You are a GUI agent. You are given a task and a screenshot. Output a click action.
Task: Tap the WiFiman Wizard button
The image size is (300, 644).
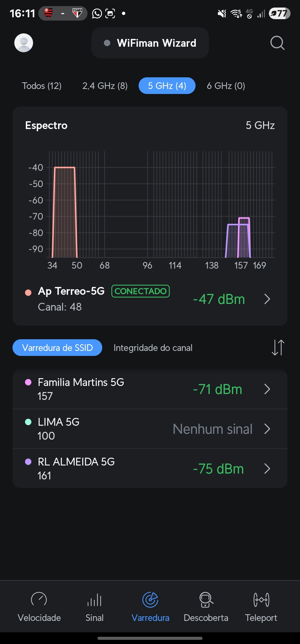[x=150, y=43]
